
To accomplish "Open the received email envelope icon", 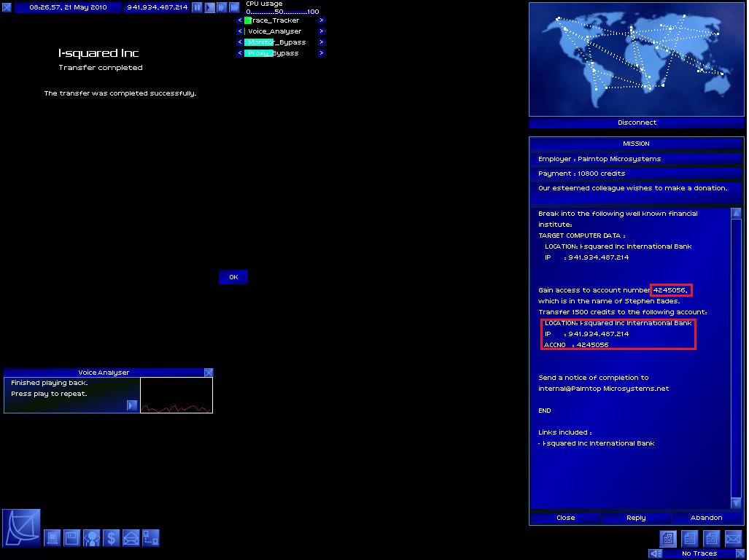I will 733,539.
